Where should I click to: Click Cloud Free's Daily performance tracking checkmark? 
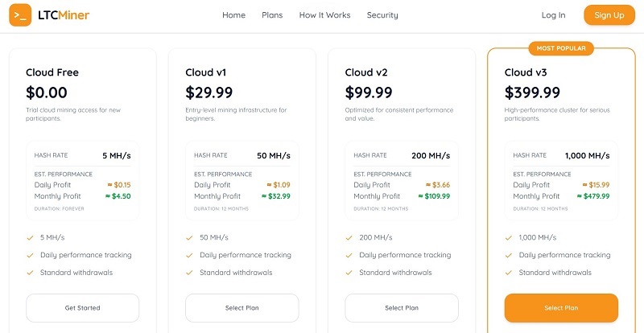[x=30, y=256]
